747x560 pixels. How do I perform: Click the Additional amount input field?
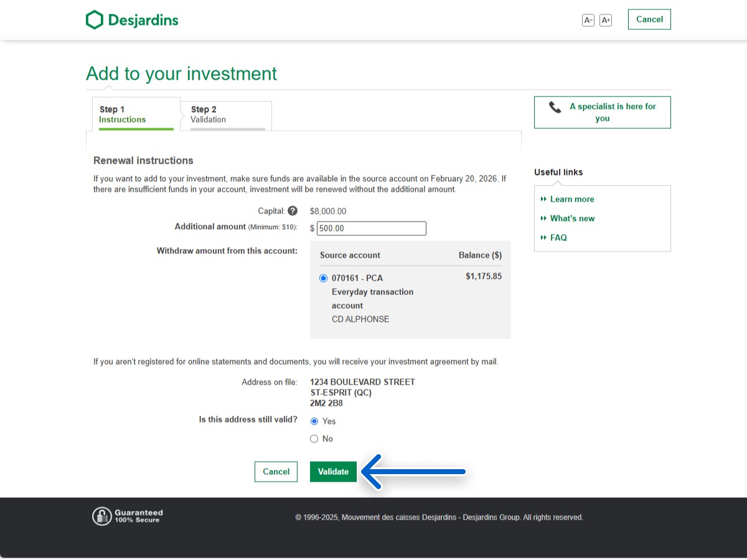[371, 228]
